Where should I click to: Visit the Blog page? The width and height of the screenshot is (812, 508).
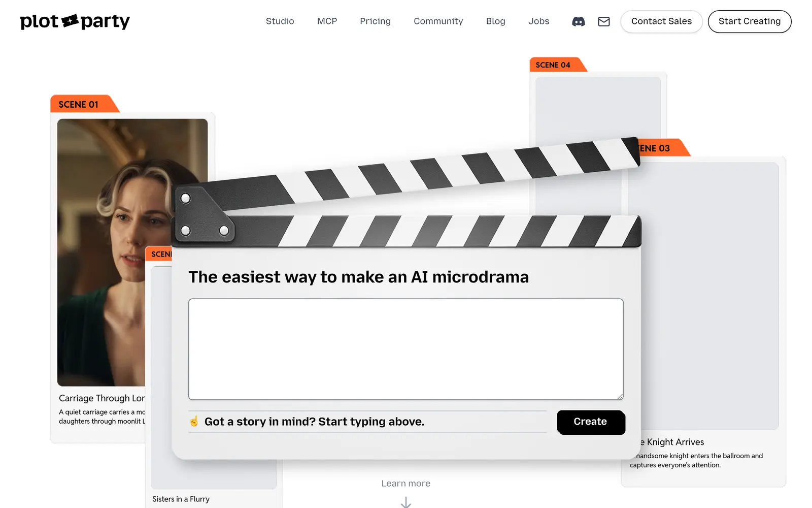(495, 21)
